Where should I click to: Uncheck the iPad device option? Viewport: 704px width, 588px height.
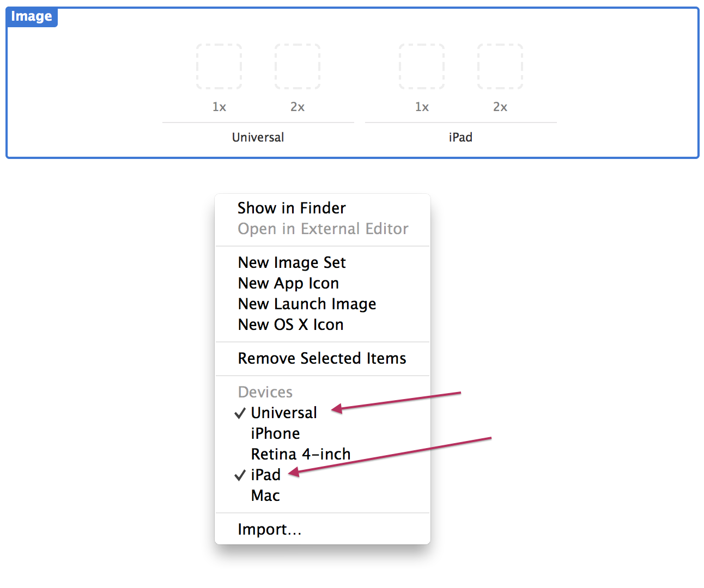tap(266, 475)
